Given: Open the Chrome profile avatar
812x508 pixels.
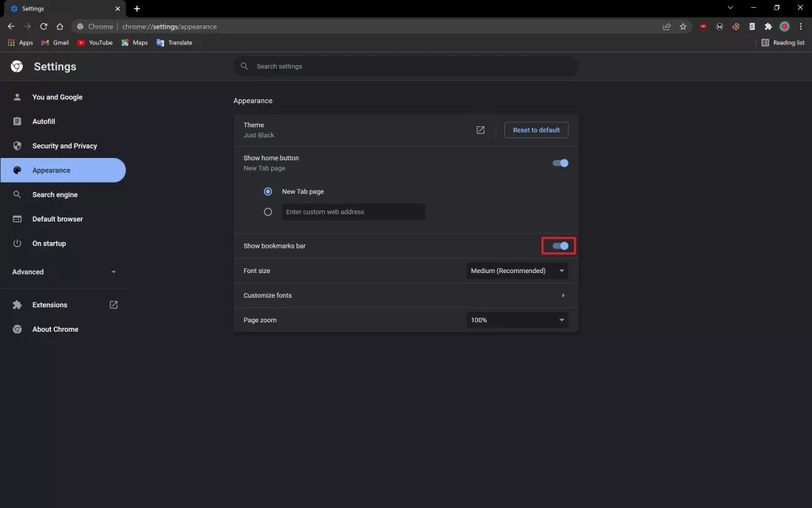Looking at the screenshot, I should coord(785,26).
